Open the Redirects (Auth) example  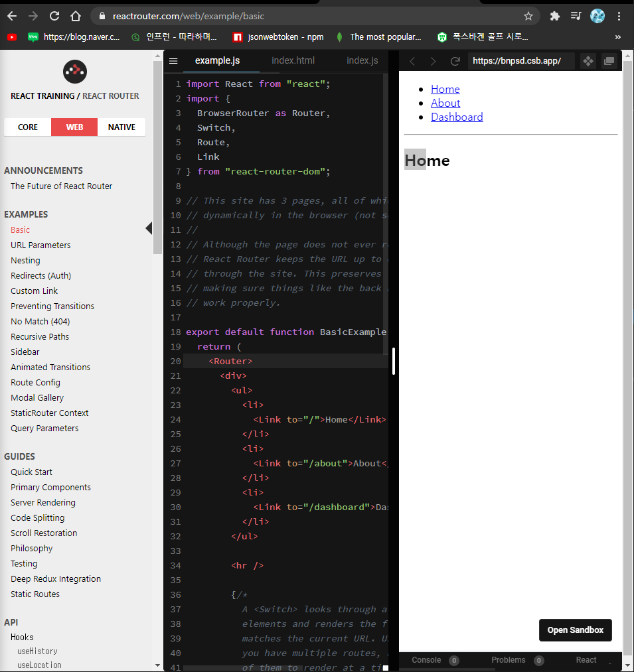tap(40, 275)
